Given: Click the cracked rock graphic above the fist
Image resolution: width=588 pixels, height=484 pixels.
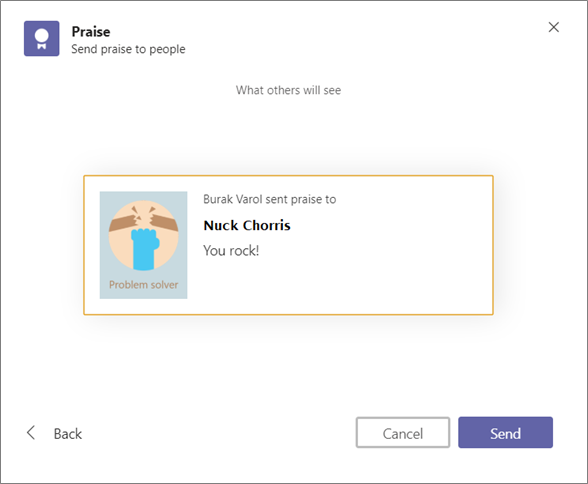Looking at the screenshot, I should coord(143,219).
